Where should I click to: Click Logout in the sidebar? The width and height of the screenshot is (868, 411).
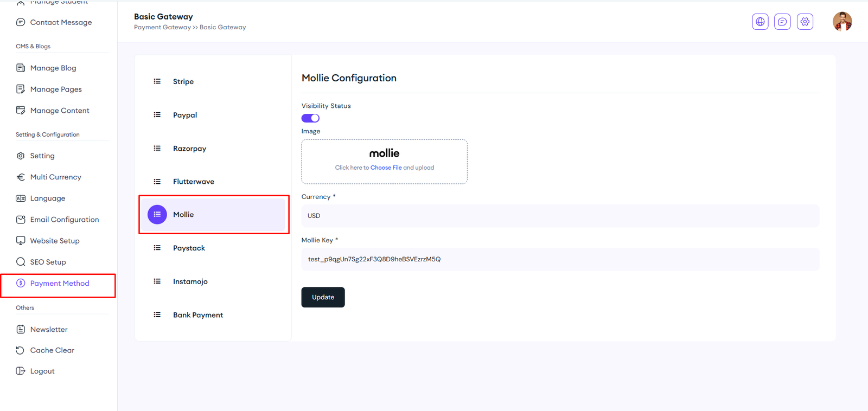[42, 371]
